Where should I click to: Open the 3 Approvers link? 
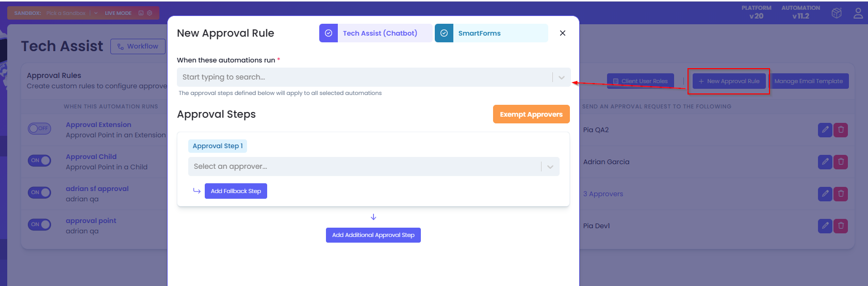(x=603, y=194)
